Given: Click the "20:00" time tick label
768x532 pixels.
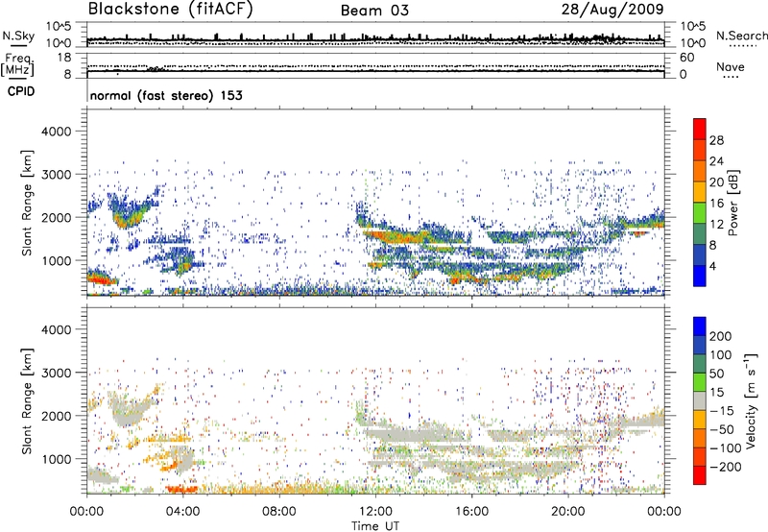Looking at the screenshot, I should click(x=567, y=512).
